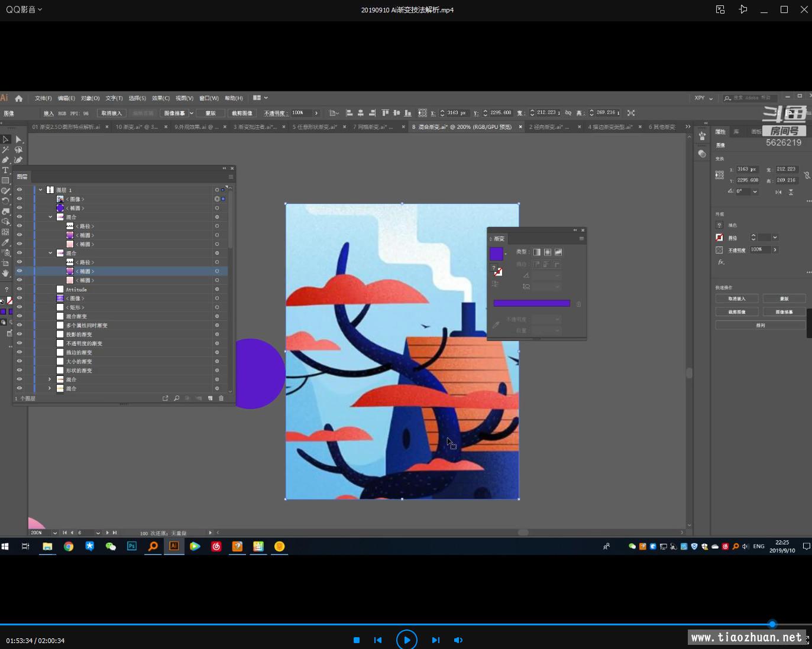Click the Windows Start button

click(x=5, y=546)
